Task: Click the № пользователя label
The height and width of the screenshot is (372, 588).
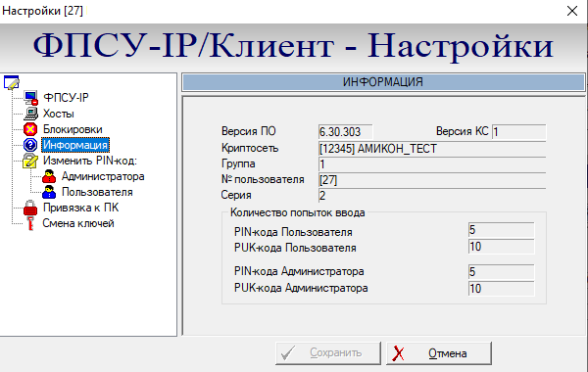Action: [x=263, y=179]
